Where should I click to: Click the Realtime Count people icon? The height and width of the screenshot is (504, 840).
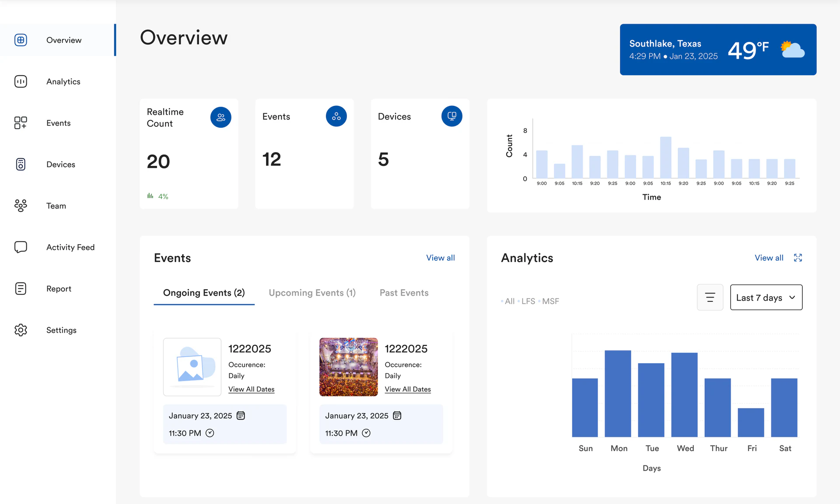[x=221, y=117]
